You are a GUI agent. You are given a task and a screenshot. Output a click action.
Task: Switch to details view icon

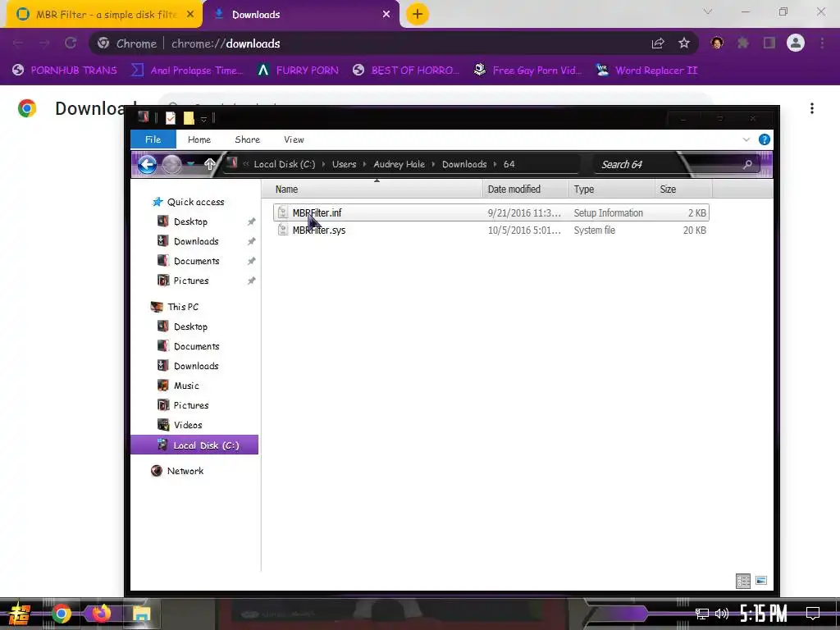[743, 581]
